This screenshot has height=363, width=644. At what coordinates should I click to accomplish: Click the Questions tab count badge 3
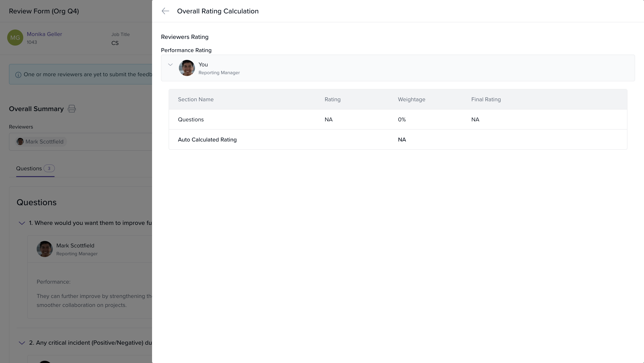pos(49,168)
